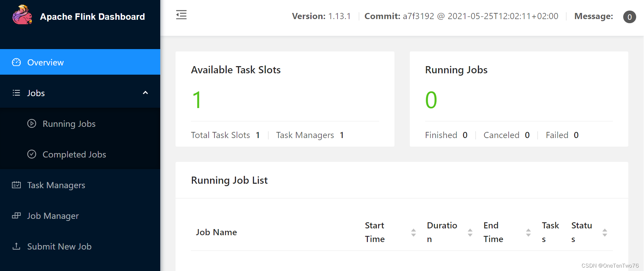Click the Submit New Job upload icon
Viewport: 644px width, 271px height.
(x=16, y=246)
